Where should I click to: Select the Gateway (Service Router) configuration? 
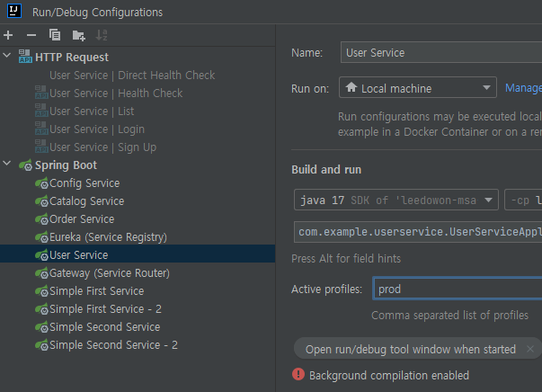[x=138, y=272]
